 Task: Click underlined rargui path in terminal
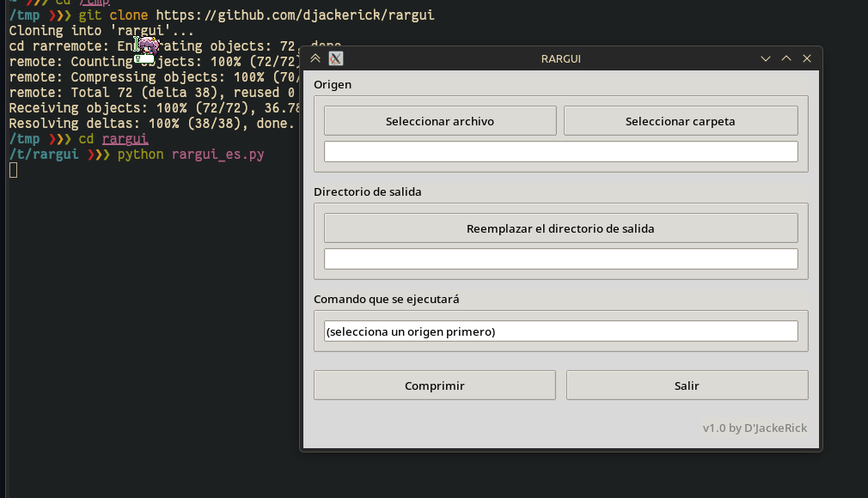(125, 138)
